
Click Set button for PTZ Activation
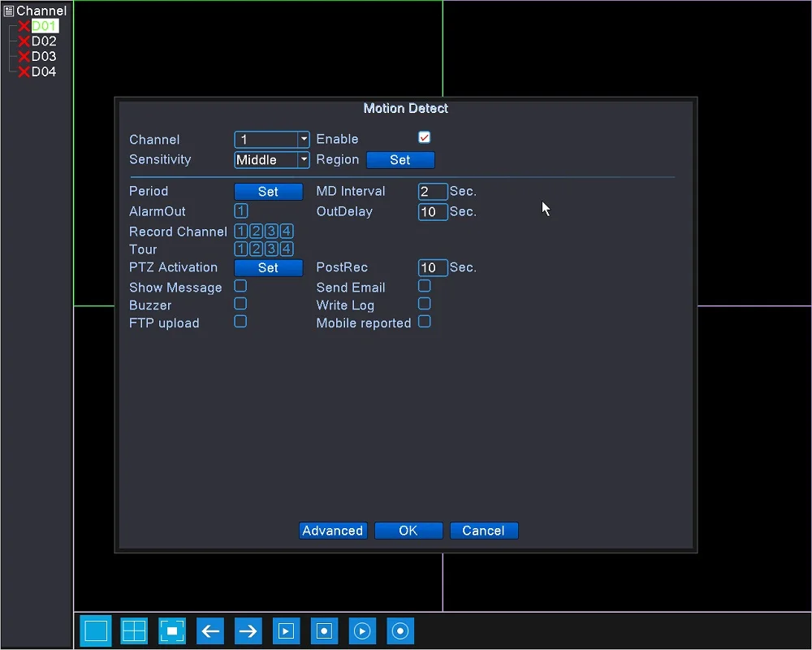[x=268, y=268]
